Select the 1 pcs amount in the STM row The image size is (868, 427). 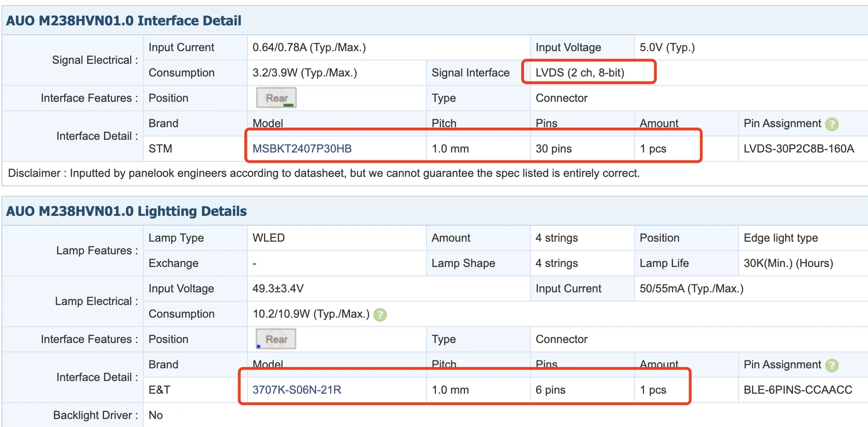(x=653, y=149)
